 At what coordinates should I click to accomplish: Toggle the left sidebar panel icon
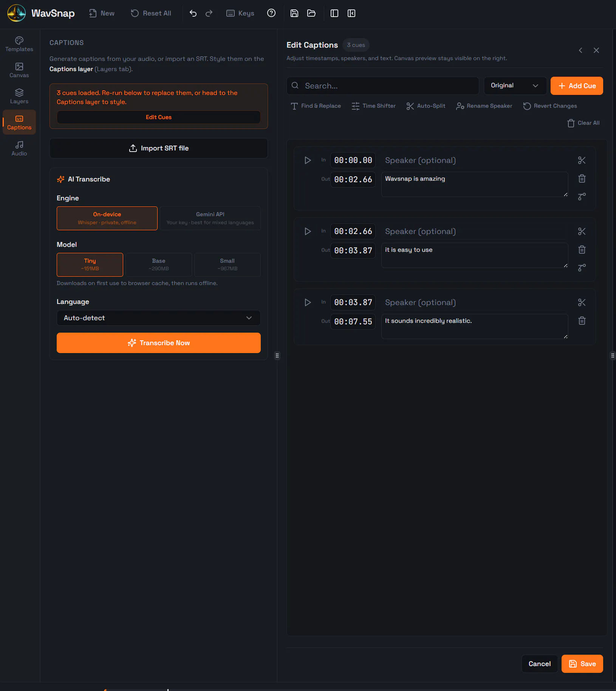tap(334, 13)
